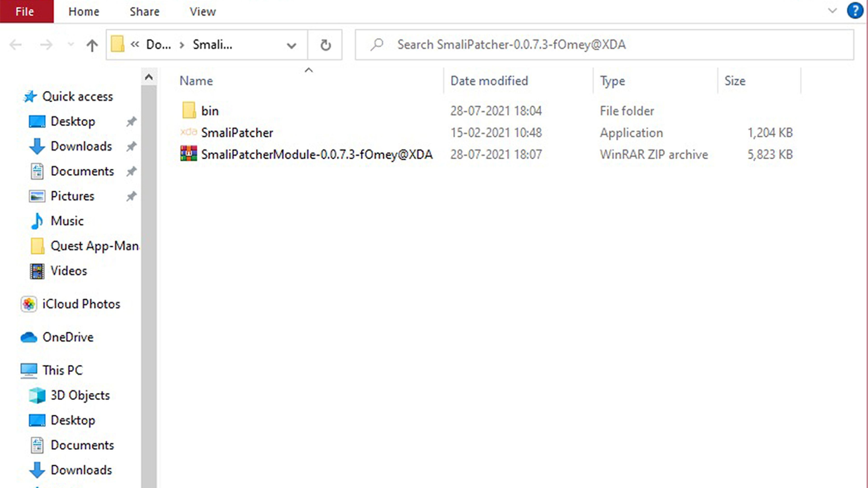Viewport: 868px width, 488px height.
Task: Select Quick access in navigation pane
Action: 78,97
